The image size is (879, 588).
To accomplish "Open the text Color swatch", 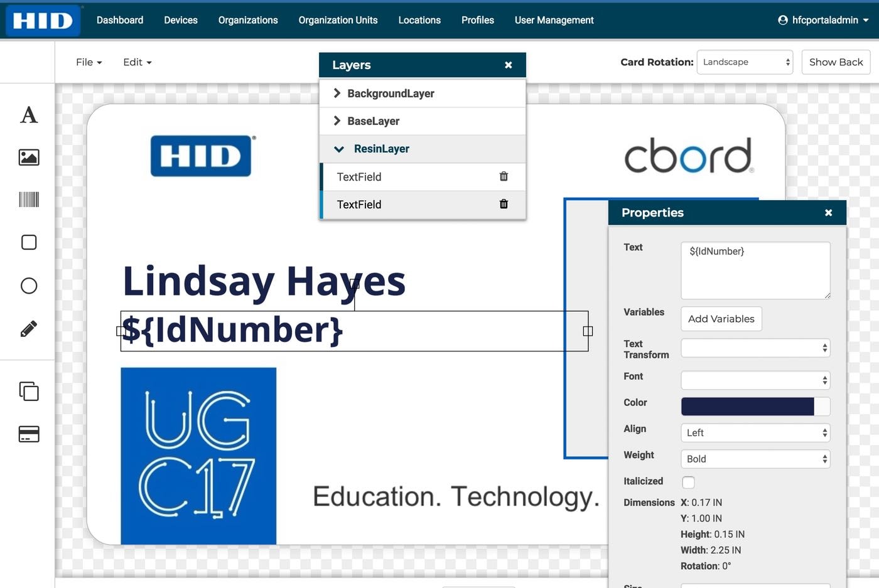I will 755,406.
